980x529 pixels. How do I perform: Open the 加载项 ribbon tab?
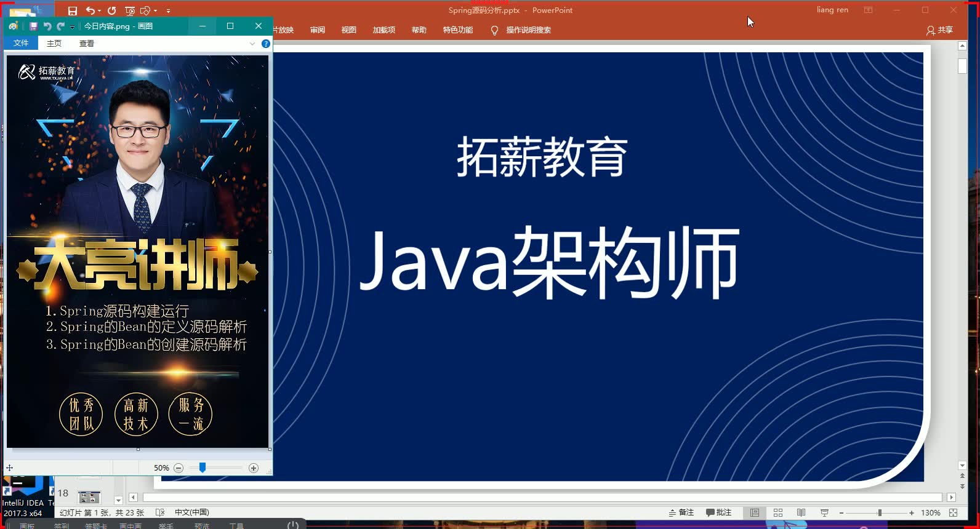pyautogui.click(x=384, y=30)
